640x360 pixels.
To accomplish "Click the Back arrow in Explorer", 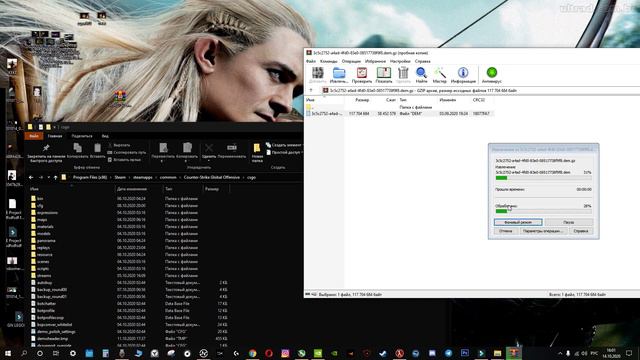I will click(x=31, y=178).
